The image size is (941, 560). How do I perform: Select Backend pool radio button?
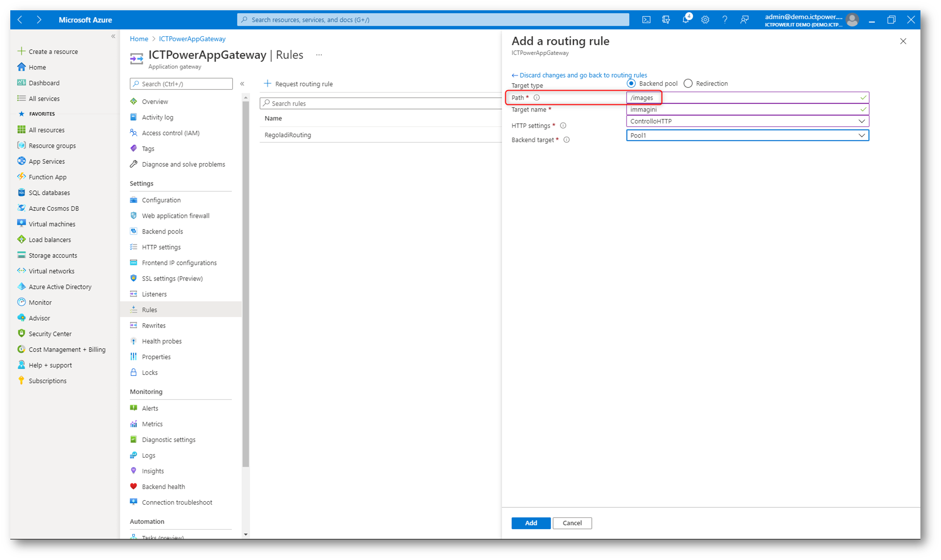tap(631, 83)
